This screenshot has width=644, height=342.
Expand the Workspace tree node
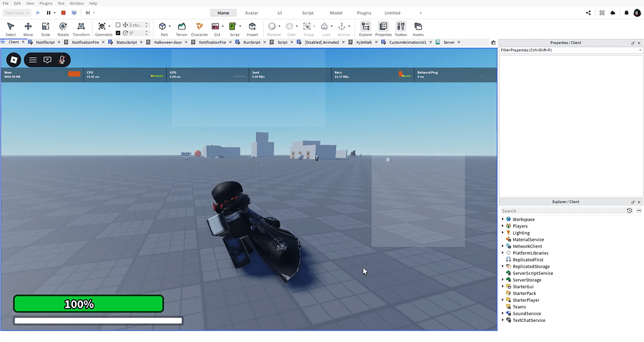click(502, 219)
